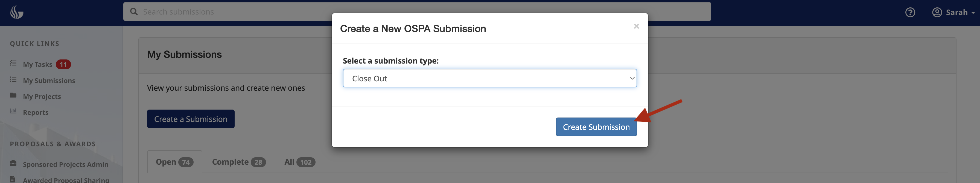Click the Reports chart icon
This screenshot has width=980, height=183.
pyautogui.click(x=13, y=111)
